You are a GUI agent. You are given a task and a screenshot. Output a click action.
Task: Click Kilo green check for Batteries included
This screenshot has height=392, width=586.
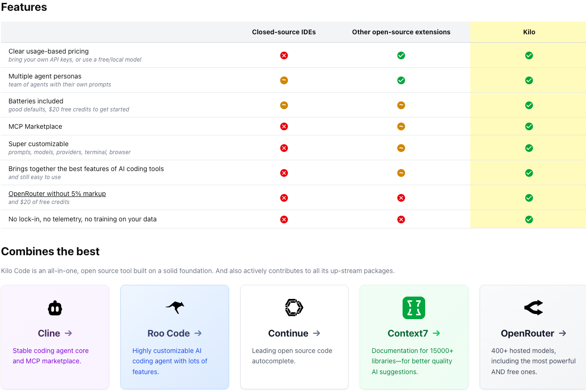pos(529,105)
